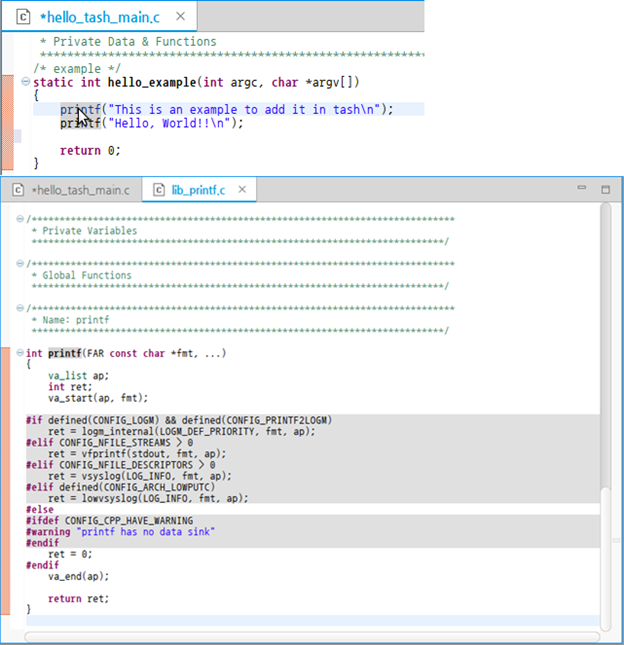This screenshot has height=645, width=624.
Task: Click the vfprintf(stdout, fmt, ap) line
Action: click(138, 453)
